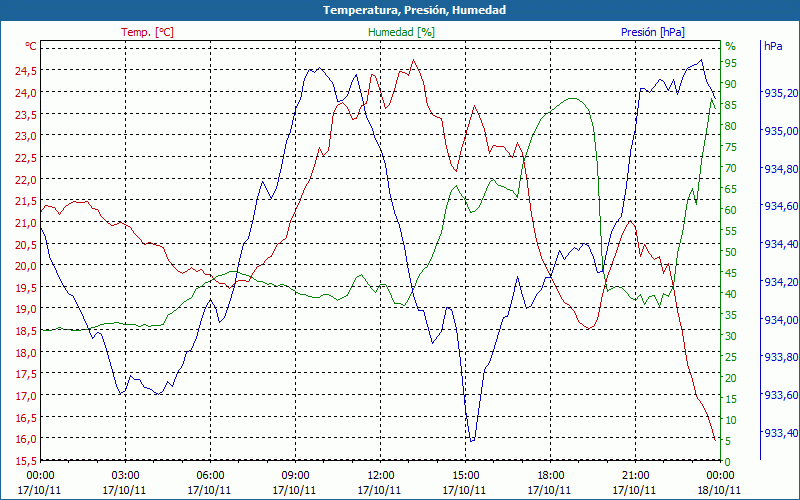This screenshot has height=500, width=800.
Task: Click humidity axis value 95
Action: pyautogui.click(x=731, y=63)
